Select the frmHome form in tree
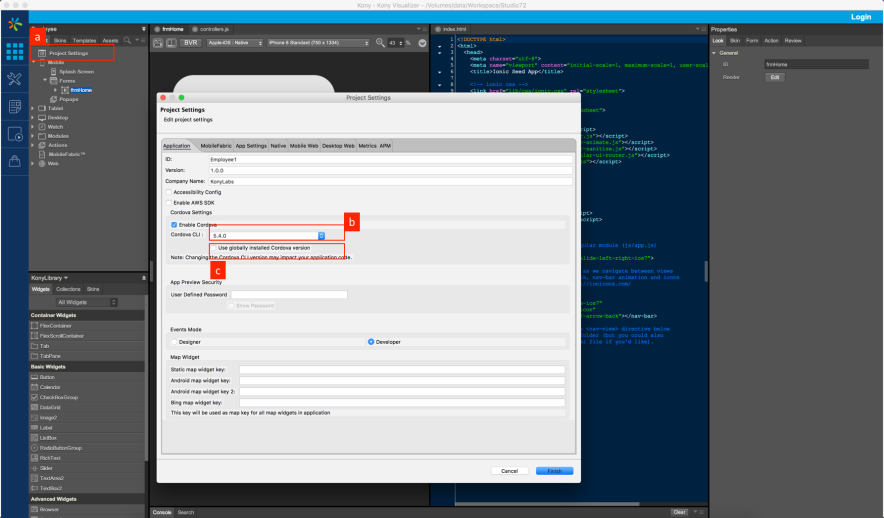This screenshot has width=884, height=518. tap(81, 90)
